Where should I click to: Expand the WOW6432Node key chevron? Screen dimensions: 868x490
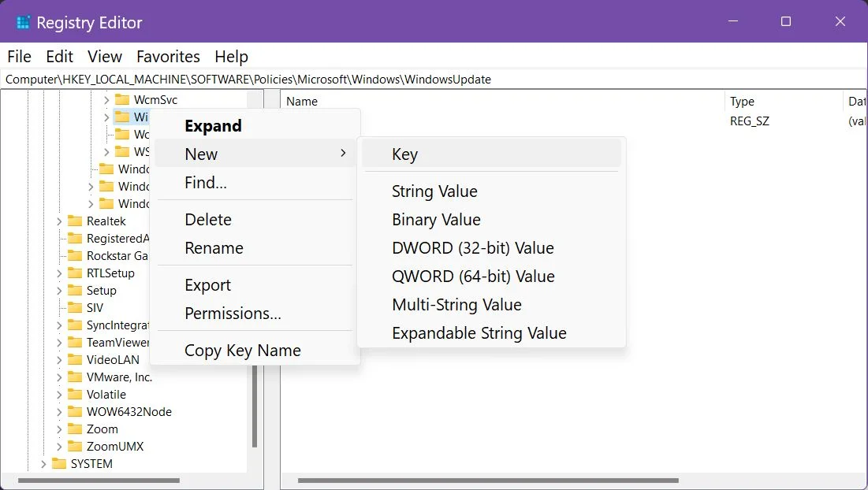[59, 411]
